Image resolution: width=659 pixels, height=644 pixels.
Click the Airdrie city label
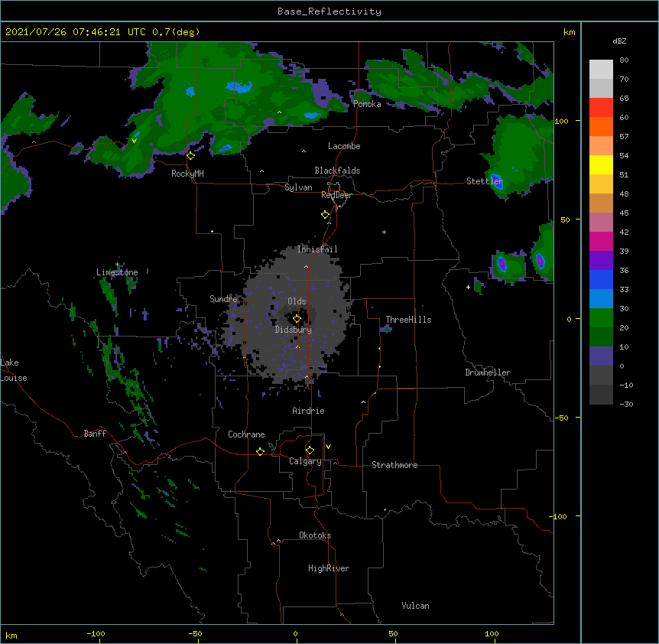coord(309,411)
